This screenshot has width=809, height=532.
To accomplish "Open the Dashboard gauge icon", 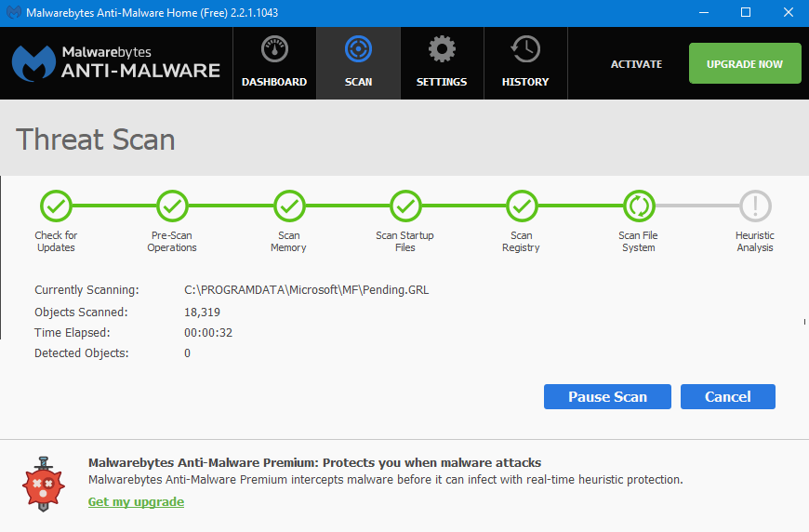I will point(274,49).
